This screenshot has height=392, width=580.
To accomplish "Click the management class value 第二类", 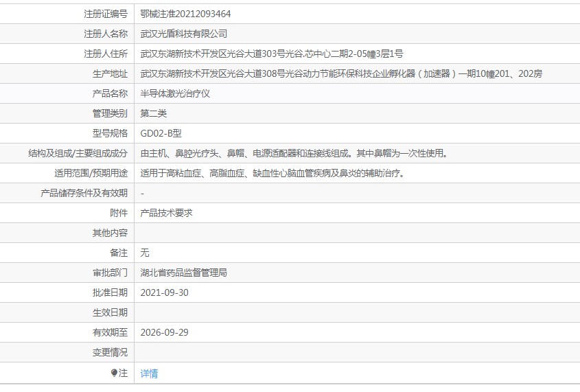I will pos(154,113).
